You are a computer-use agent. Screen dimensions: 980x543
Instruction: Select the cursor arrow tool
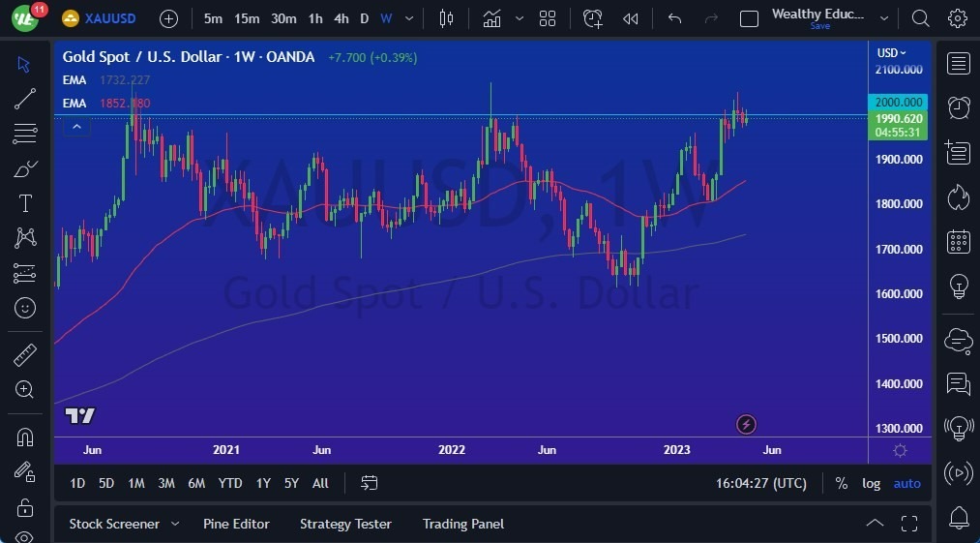[24, 64]
